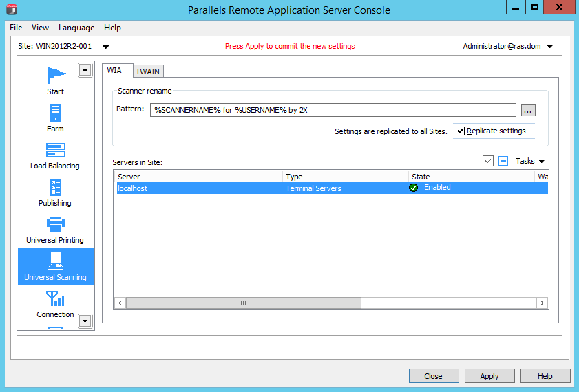Open the File menu
579x392 pixels.
point(16,28)
